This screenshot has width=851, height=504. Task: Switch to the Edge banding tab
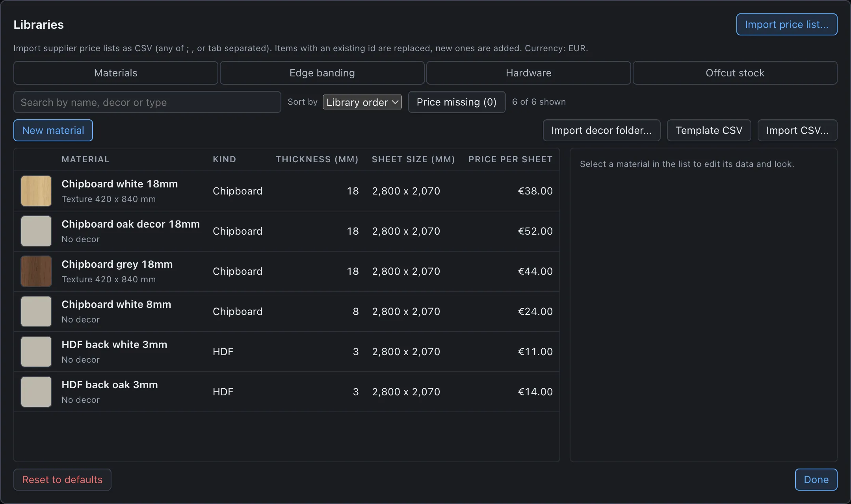pyautogui.click(x=322, y=73)
